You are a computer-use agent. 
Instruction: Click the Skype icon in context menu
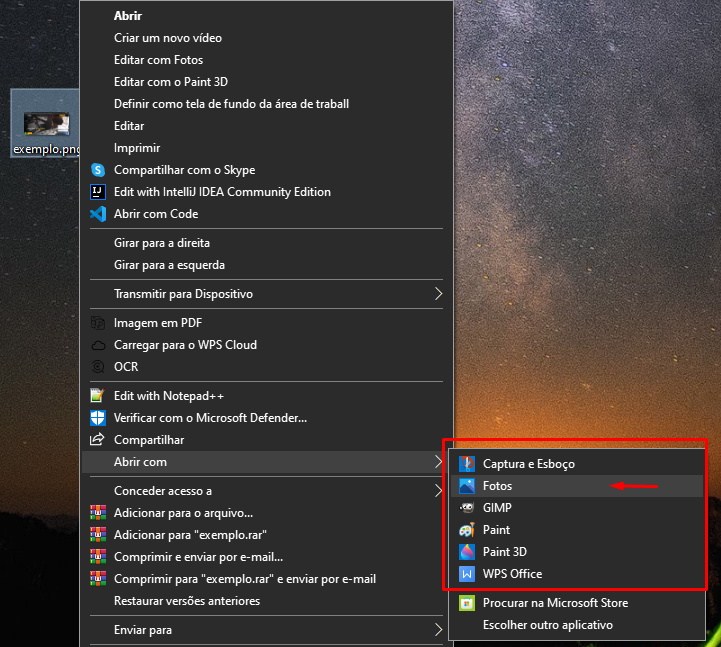pyautogui.click(x=98, y=170)
